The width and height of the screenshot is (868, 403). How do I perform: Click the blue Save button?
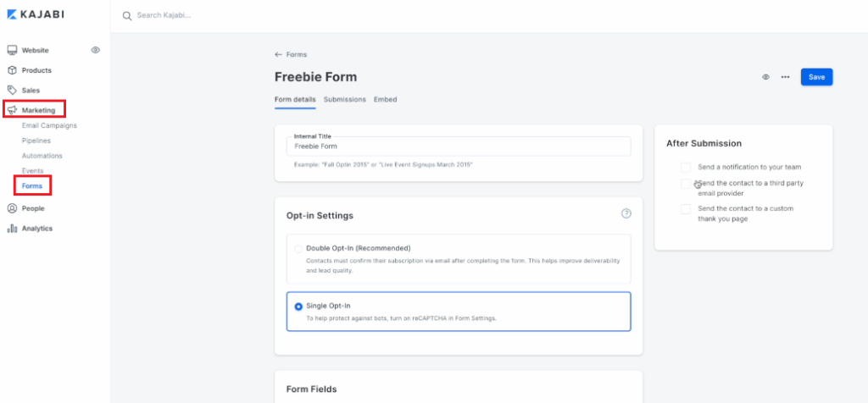pyautogui.click(x=816, y=77)
